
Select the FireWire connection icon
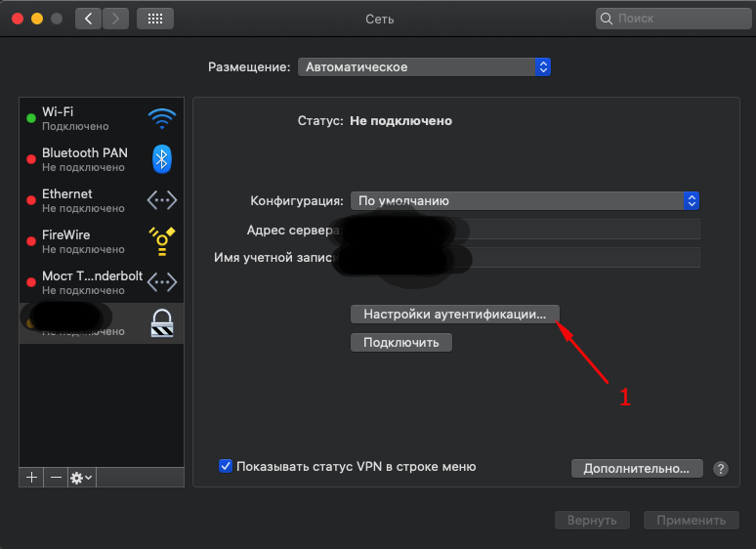coord(161,241)
